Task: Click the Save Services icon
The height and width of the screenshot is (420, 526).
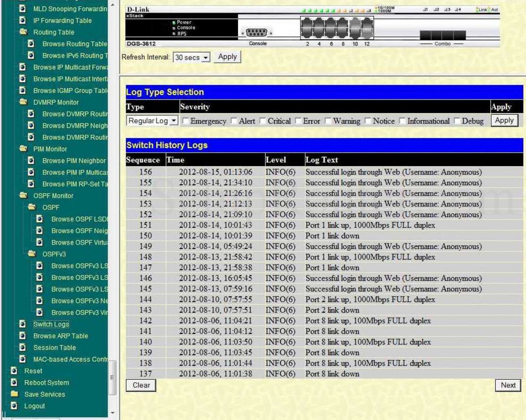Action: 13,394
